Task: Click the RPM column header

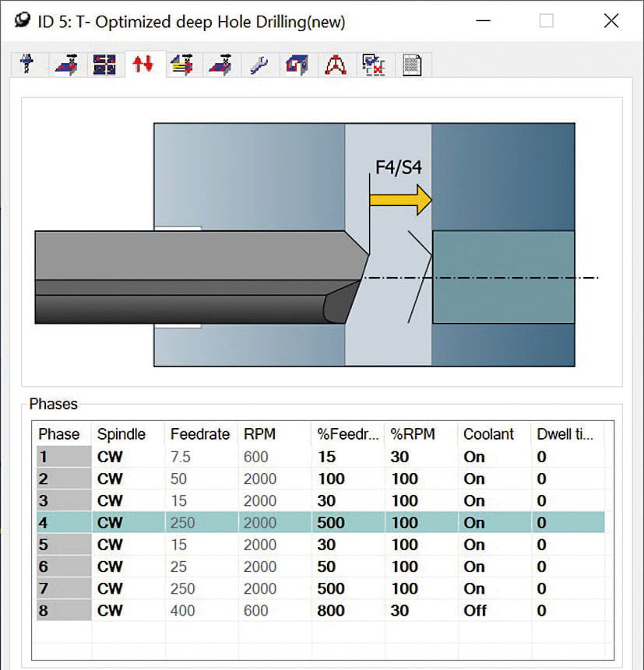Action: (x=259, y=434)
